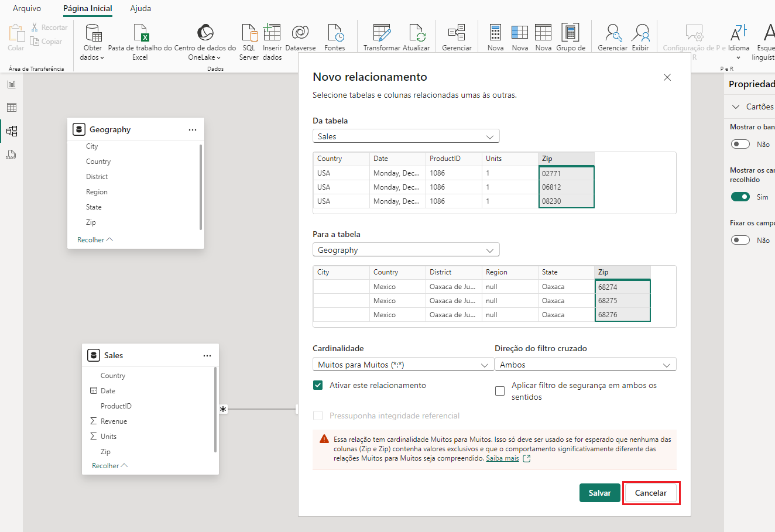Open Sales table more options ellipsis

click(207, 356)
